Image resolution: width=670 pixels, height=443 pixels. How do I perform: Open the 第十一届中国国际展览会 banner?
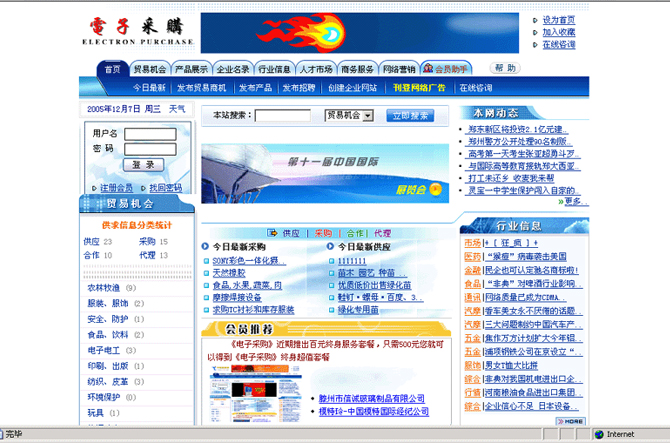[326, 173]
